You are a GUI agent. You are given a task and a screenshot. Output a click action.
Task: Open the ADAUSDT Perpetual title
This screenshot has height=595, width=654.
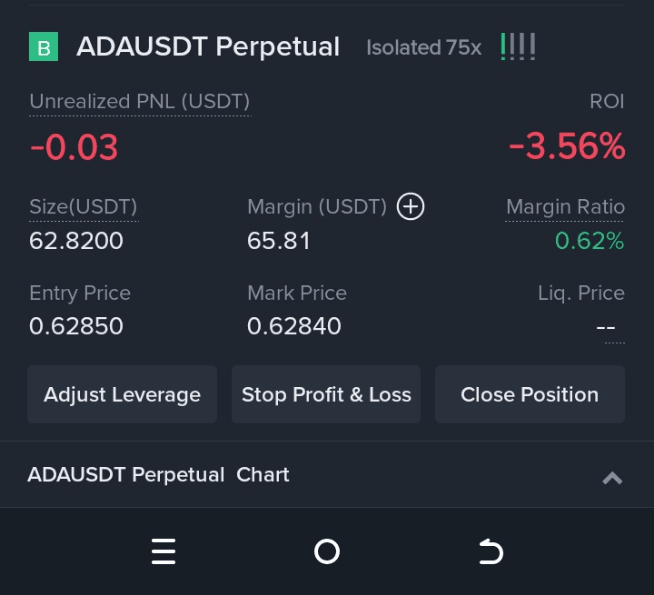point(208,46)
